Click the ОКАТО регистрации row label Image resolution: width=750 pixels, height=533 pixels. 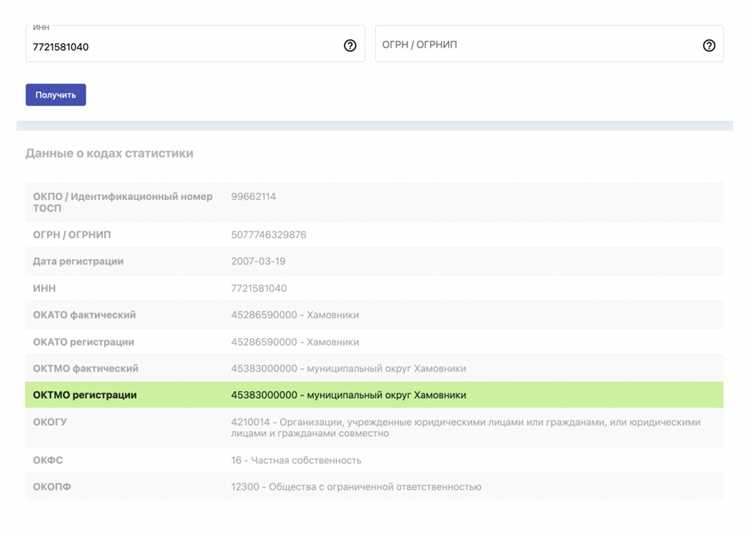tap(83, 342)
